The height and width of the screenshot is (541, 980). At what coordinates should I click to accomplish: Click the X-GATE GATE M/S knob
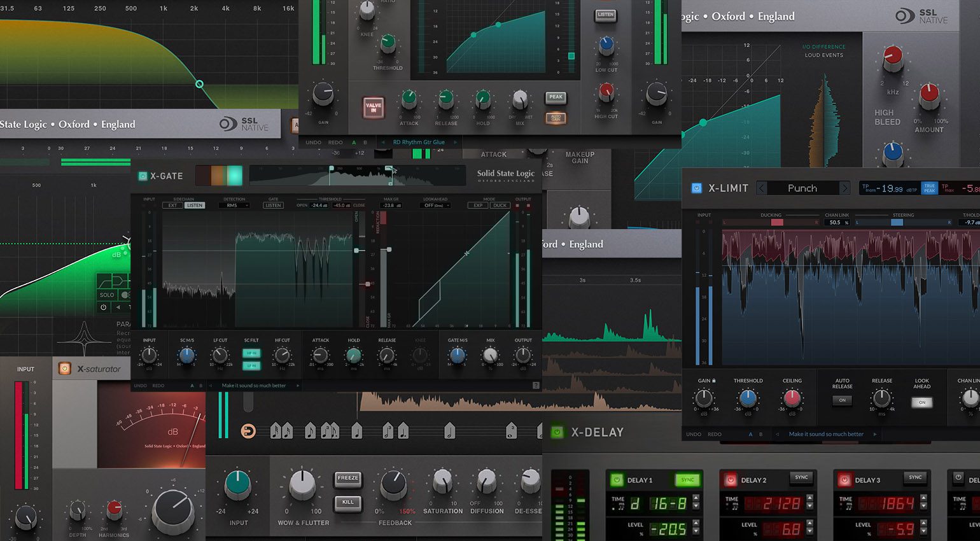(458, 356)
